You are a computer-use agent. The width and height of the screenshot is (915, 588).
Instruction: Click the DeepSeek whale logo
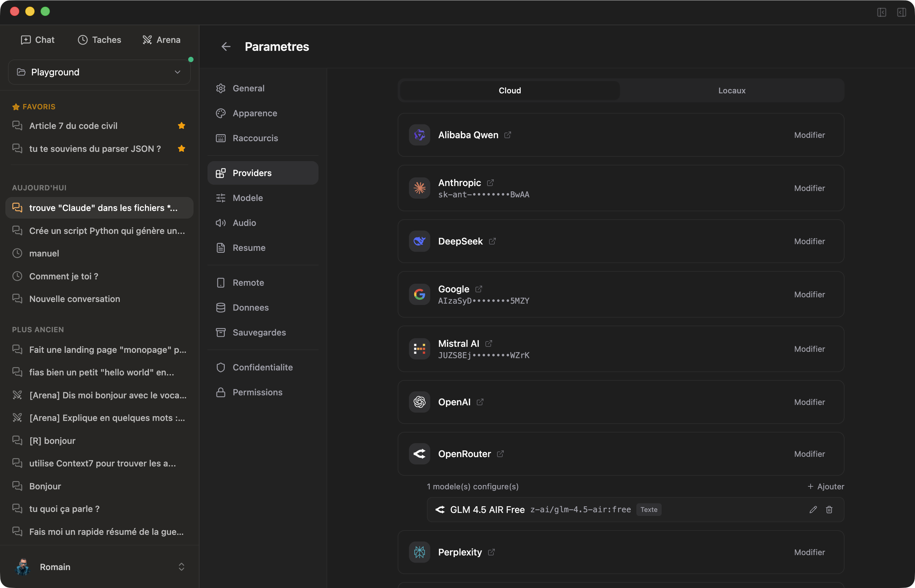tap(419, 241)
